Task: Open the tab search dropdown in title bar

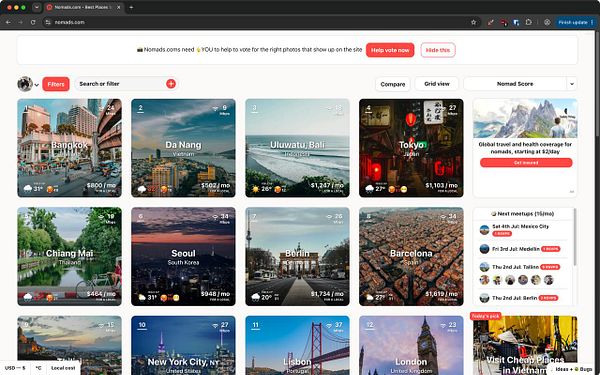Action: 37,7
